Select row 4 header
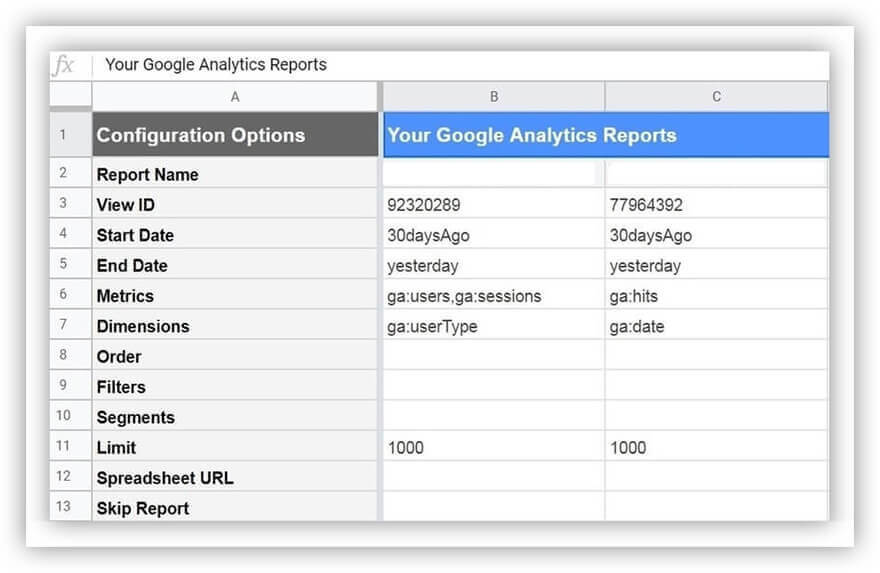This screenshot has height=573, width=880. point(71,233)
